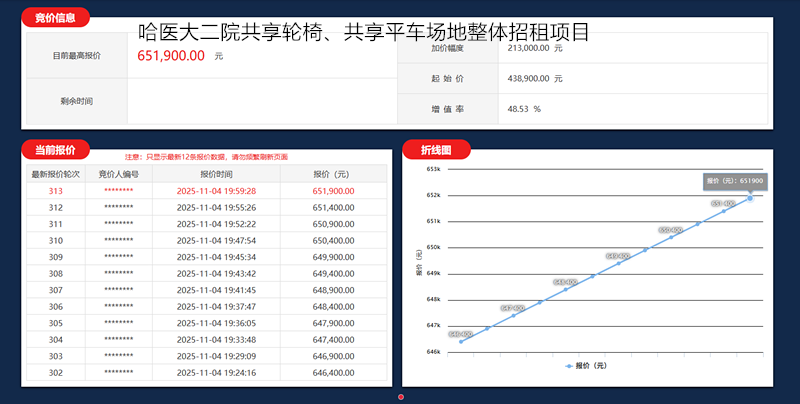This screenshot has height=404, width=800.
Task: Click the 竞价信息 section label
Action: [55, 18]
